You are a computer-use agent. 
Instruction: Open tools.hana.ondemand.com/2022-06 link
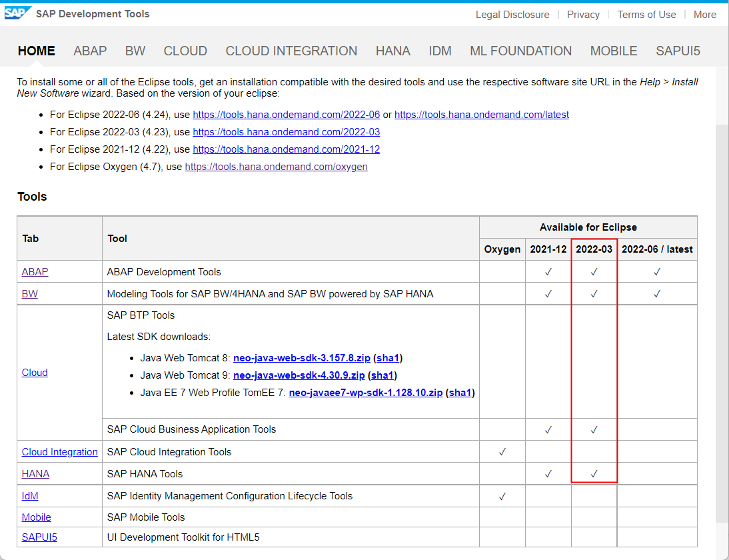point(287,115)
